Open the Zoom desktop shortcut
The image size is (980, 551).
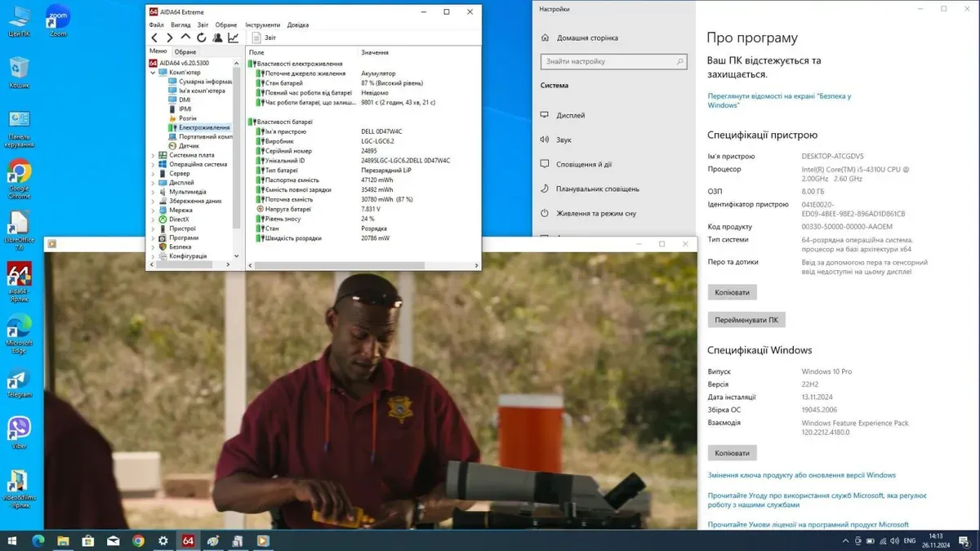[x=58, y=20]
